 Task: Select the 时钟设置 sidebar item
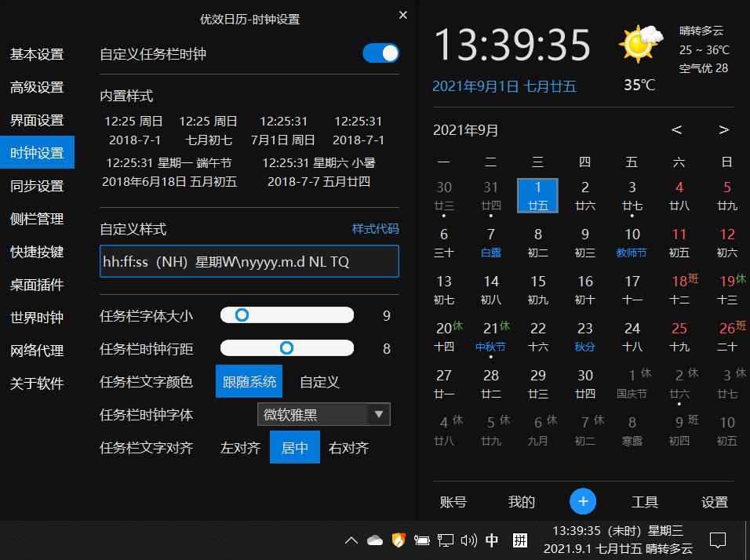pyautogui.click(x=37, y=153)
